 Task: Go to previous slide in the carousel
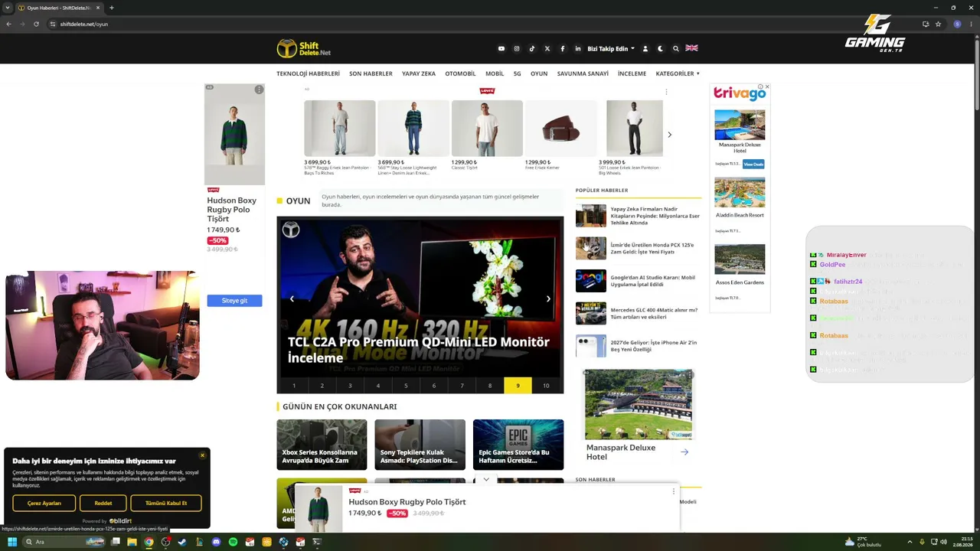point(292,298)
